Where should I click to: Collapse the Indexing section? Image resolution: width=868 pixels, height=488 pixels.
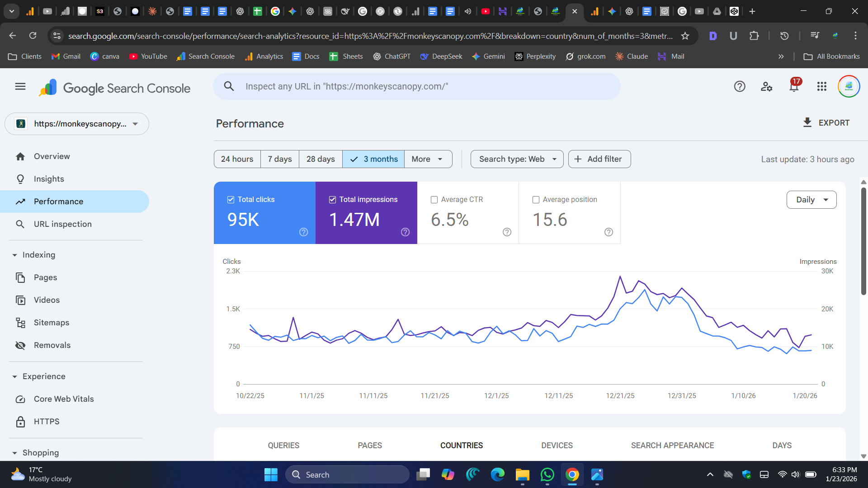coord(15,254)
